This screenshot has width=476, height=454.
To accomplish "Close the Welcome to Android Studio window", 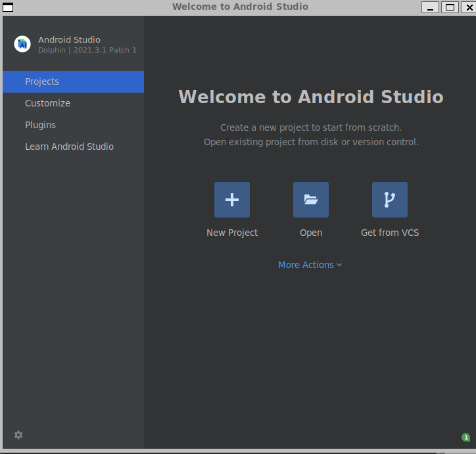I will pos(469,7).
